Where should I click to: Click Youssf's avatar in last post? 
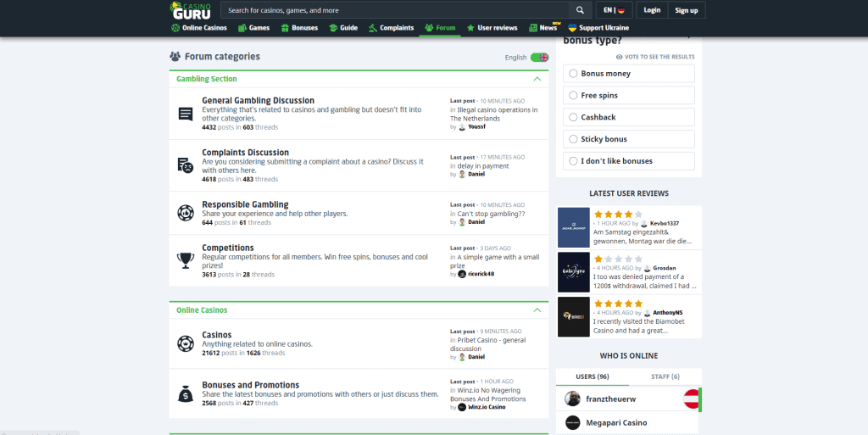pos(462,126)
